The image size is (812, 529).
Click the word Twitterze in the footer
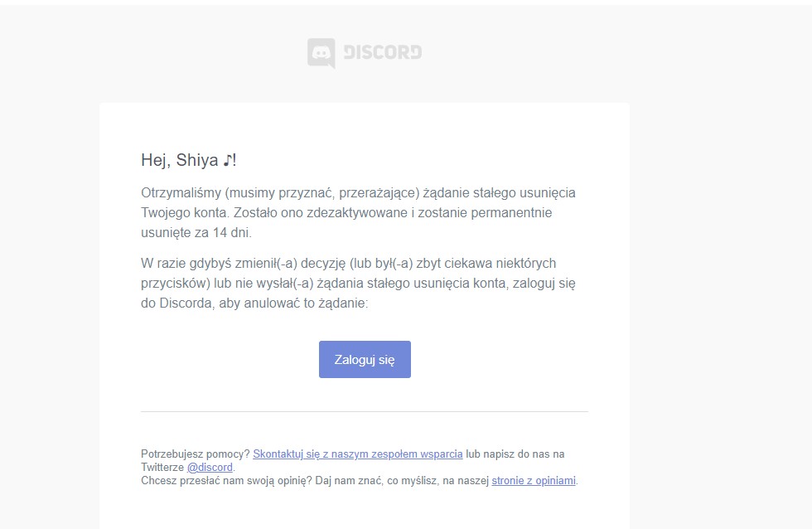pos(162,467)
